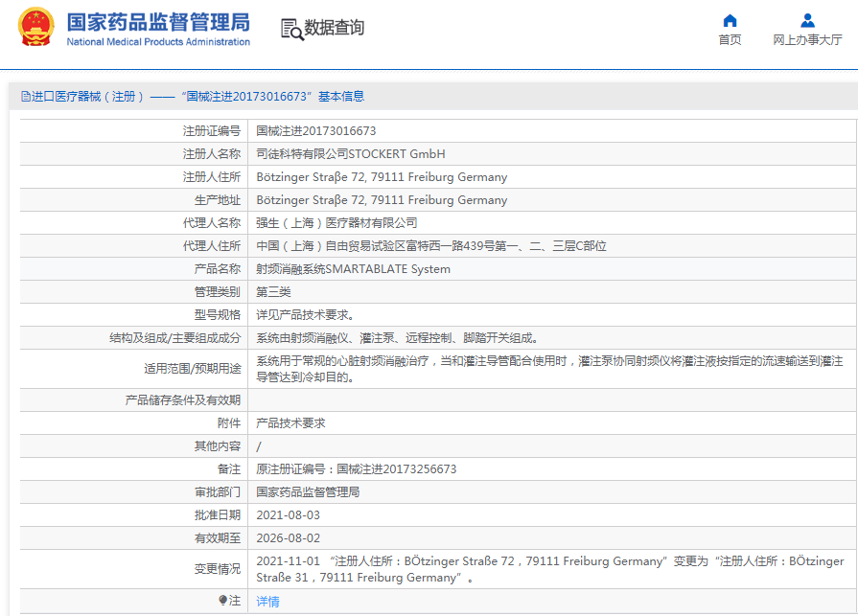
Task: Click the 数据查询 magnifier document icon
Action: point(291,29)
